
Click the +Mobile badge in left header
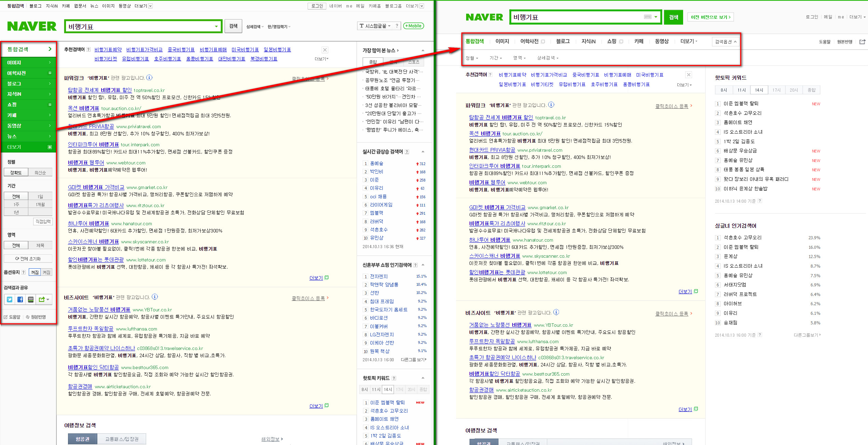pyautogui.click(x=413, y=26)
